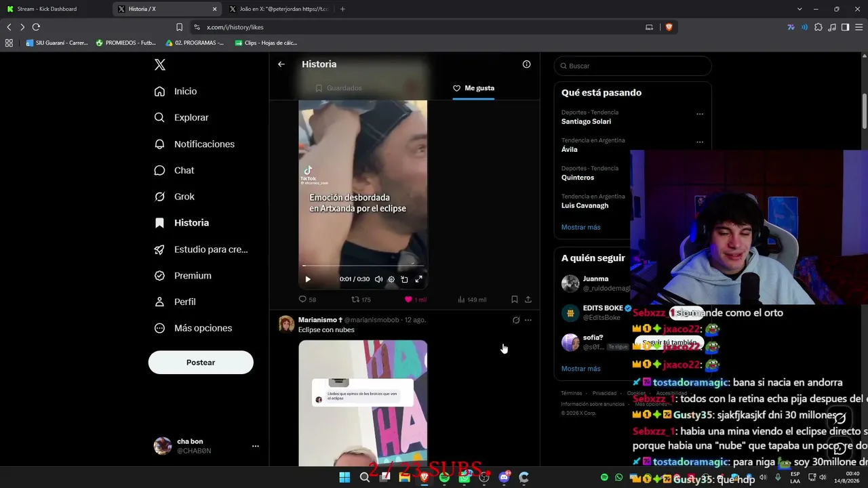Image resolution: width=868 pixels, height=488 pixels.
Task: Reload the current page
Action: pos(36,27)
